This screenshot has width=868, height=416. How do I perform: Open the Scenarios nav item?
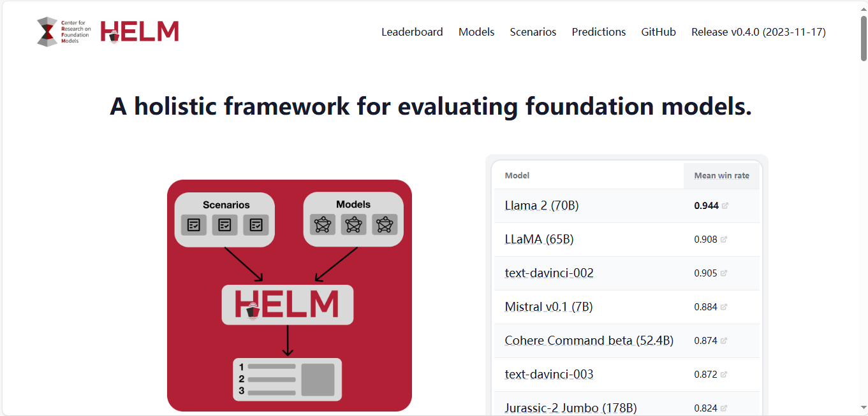pyautogui.click(x=533, y=32)
